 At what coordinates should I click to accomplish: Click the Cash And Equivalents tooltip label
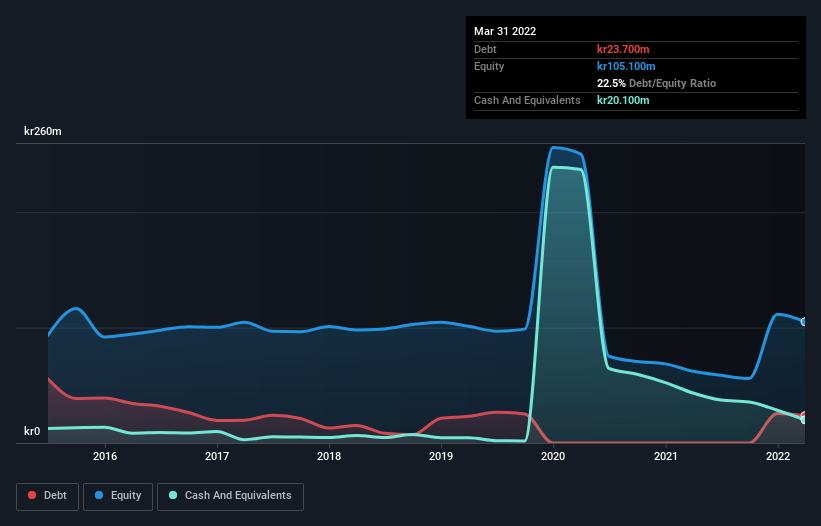[x=527, y=100]
